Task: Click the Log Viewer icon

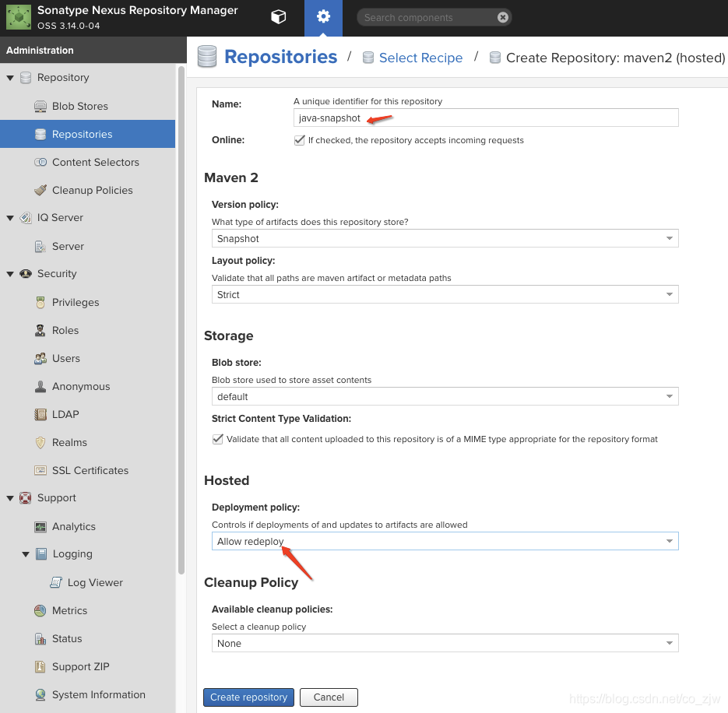Action: coord(56,582)
